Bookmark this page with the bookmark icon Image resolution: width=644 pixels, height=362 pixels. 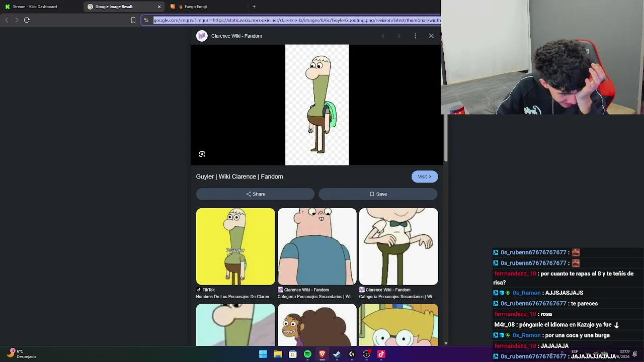[x=133, y=20]
